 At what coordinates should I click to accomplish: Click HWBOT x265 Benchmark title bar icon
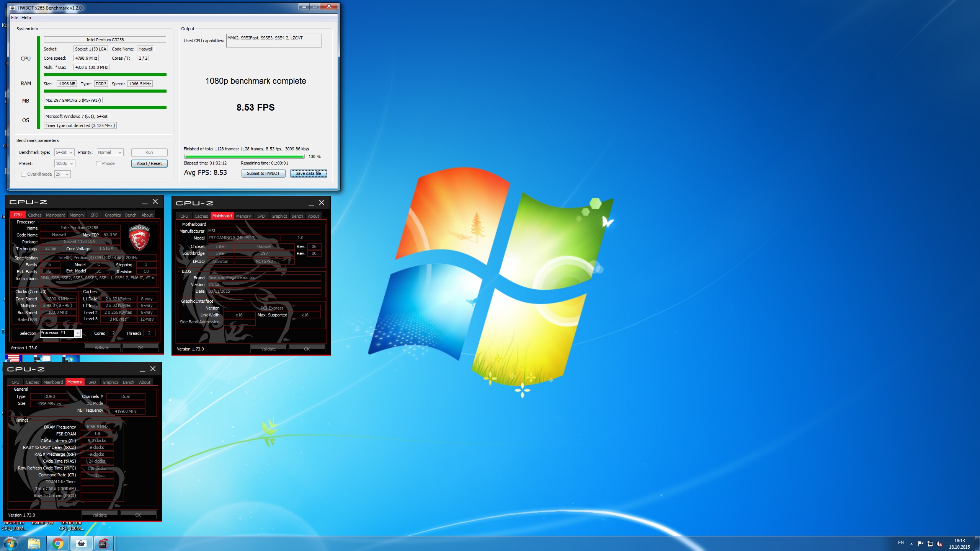13,8
